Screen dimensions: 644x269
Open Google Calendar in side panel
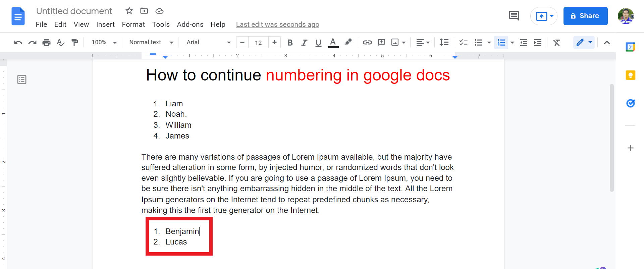630,47
